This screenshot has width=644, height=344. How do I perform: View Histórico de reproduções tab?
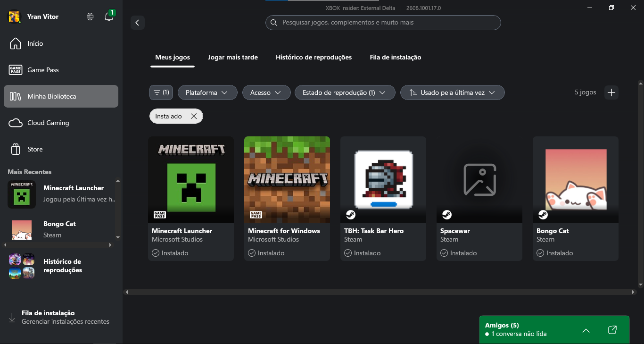pyautogui.click(x=314, y=57)
